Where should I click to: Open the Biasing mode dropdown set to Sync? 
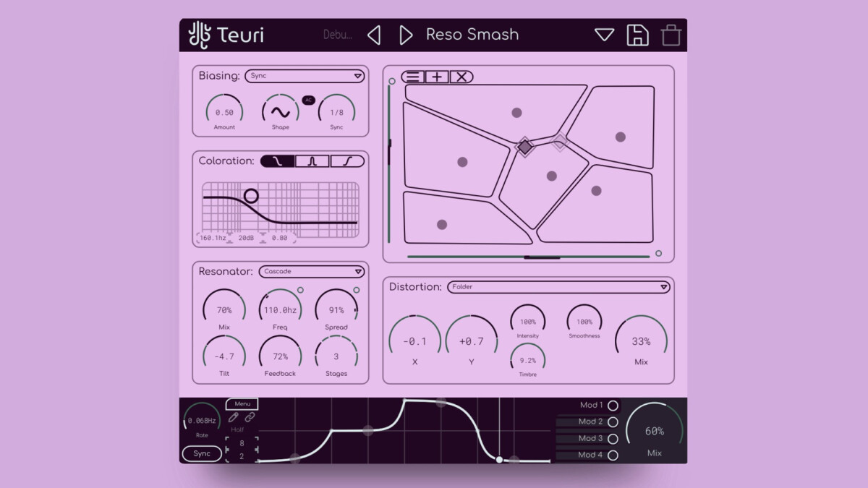click(x=305, y=76)
